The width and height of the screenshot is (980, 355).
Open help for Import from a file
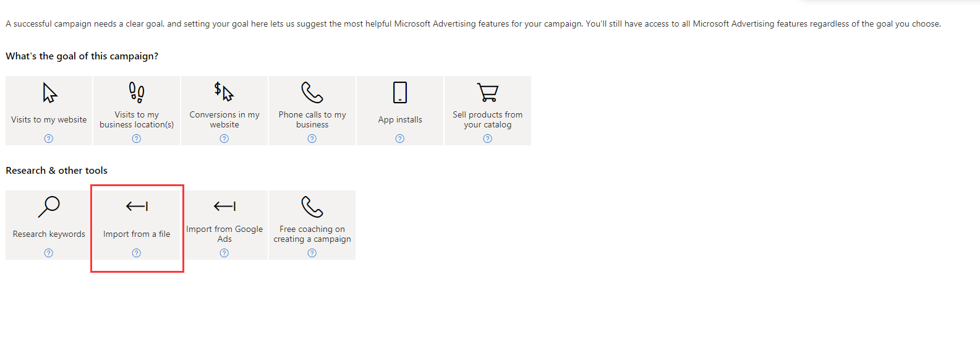[x=137, y=253]
